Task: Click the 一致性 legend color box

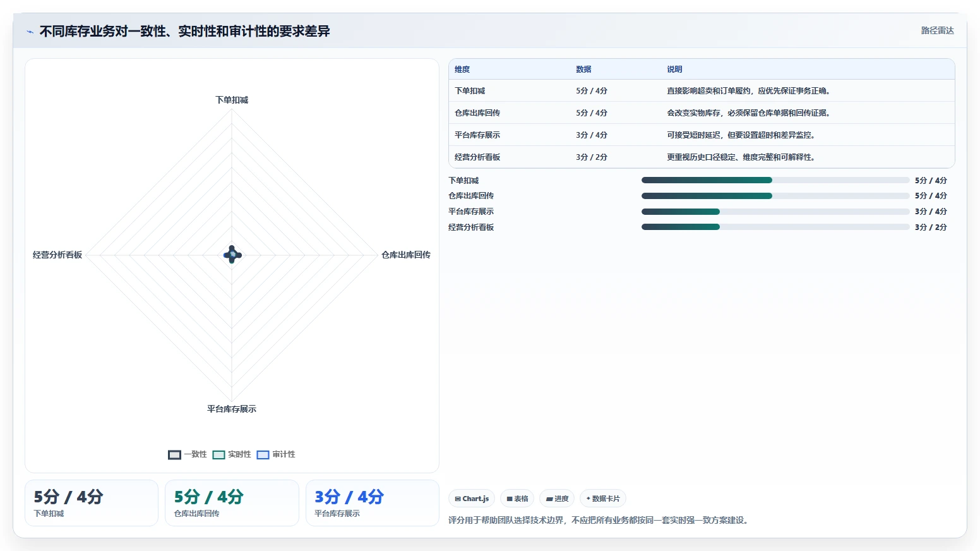Action: pos(175,455)
